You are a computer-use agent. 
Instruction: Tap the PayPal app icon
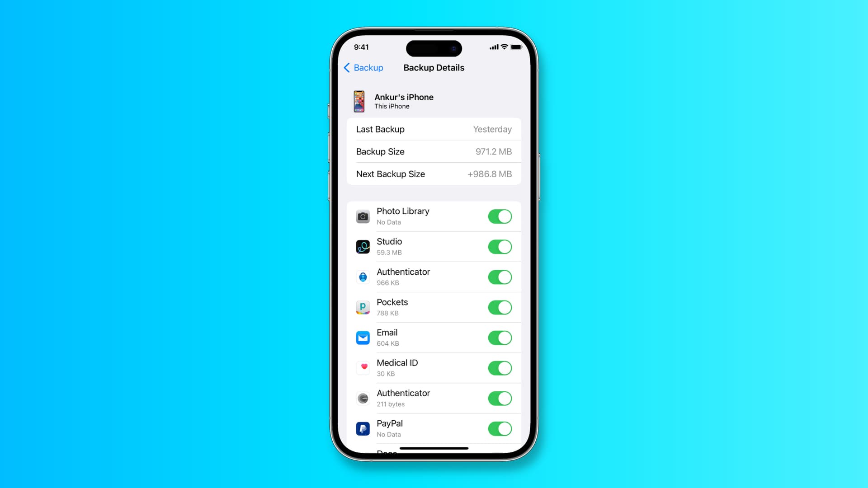pos(363,428)
